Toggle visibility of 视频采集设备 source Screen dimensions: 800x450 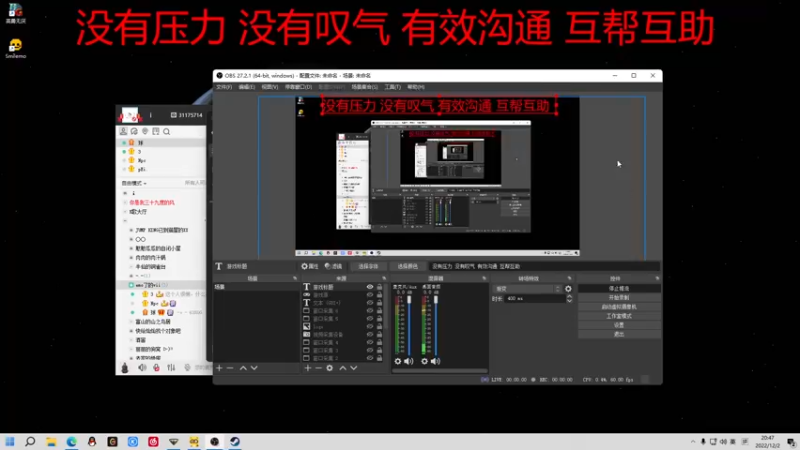(370, 335)
